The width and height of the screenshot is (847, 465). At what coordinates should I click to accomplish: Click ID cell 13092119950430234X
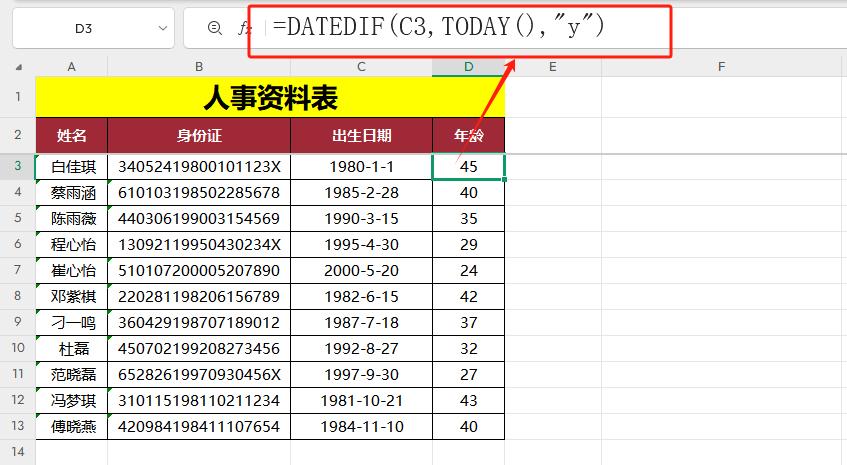click(199, 245)
